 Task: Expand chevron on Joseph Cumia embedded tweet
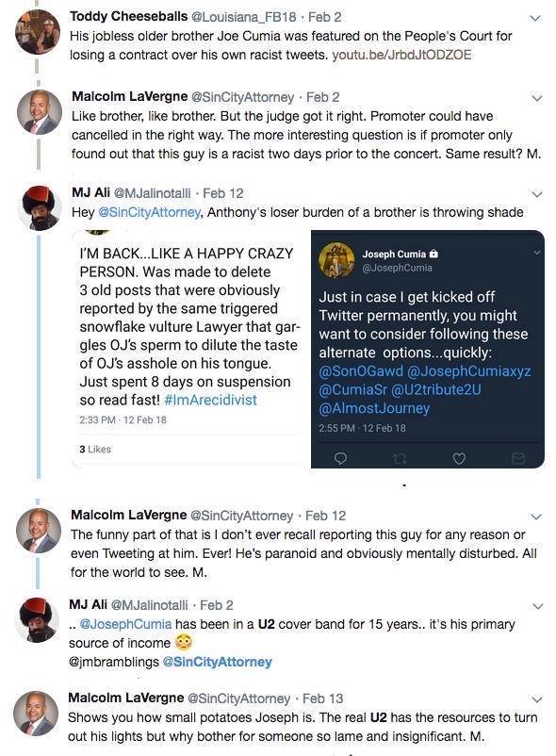(x=537, y=253)
